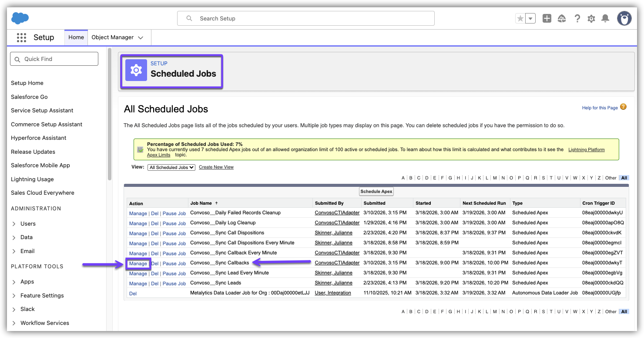Click inside the Search Setup field
The height and width of the screenshot is (338, 644).
click(305, 18)
